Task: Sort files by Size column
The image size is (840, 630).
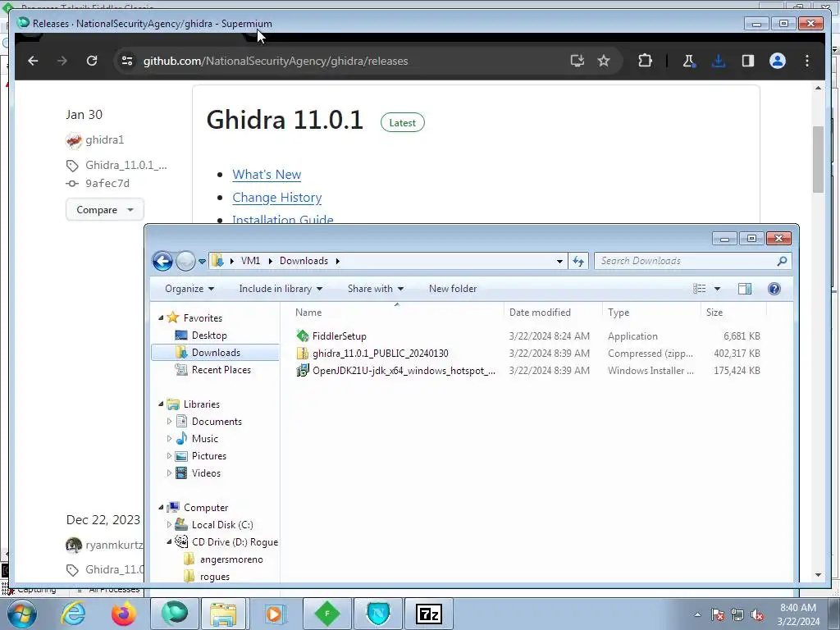Action: [733, 313]
